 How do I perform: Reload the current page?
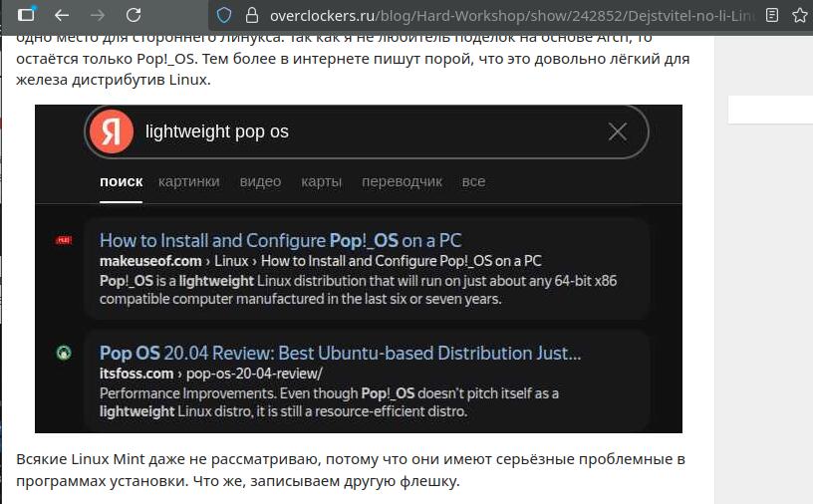(133, 15)
